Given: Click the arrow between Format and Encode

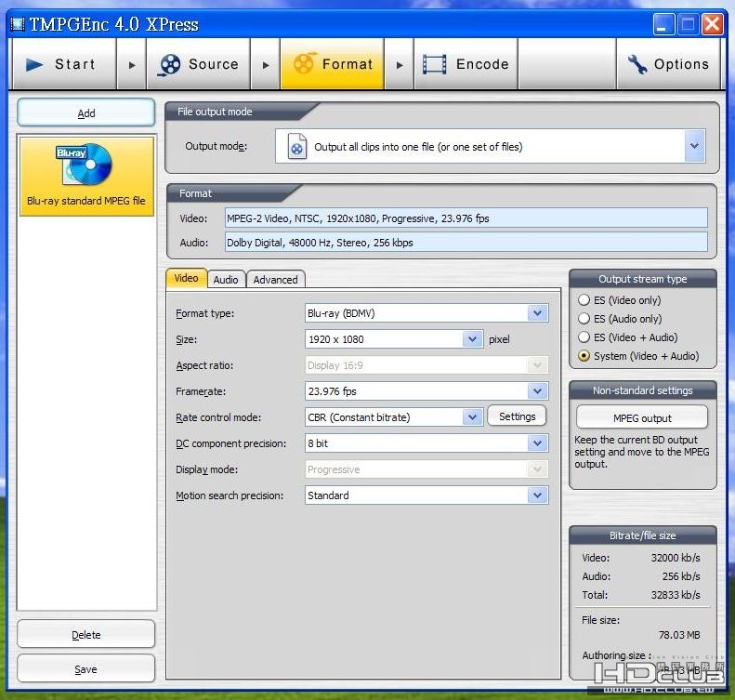Looking at the screenshot, I should coord(400,65).
